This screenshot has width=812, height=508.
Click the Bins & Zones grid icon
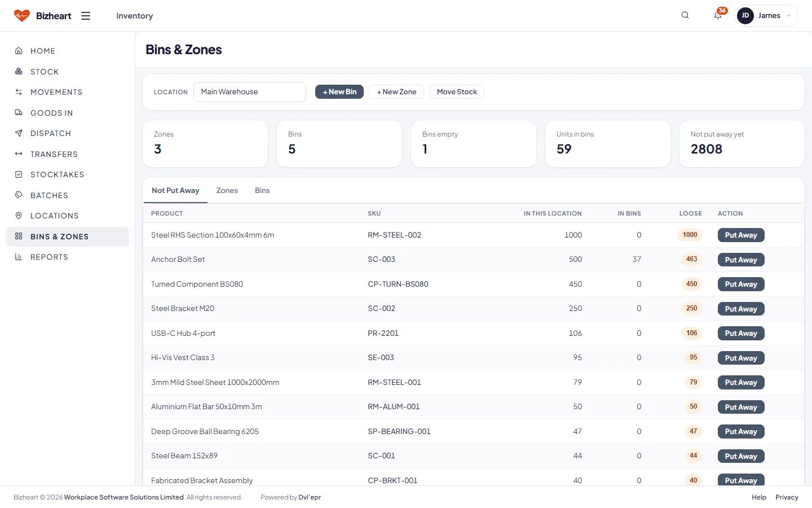pos(19,237)
